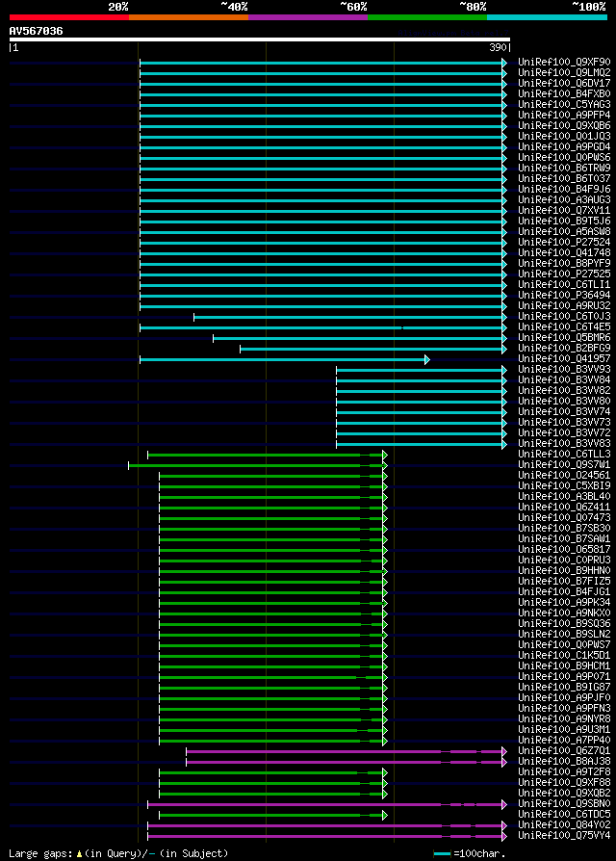
Task: Select the UniRef100_Q07473 label
Action: pos(564,518)
